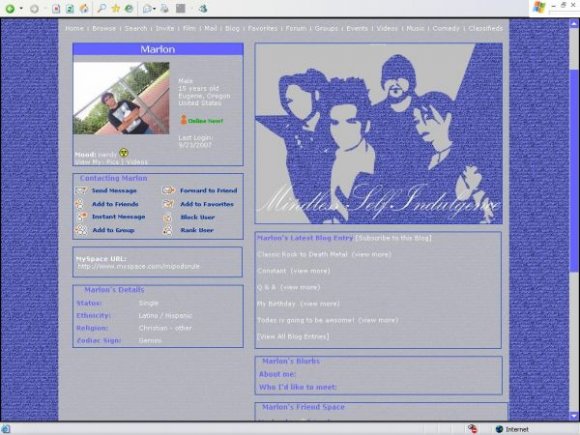The height and width of the screenshot is (435, 580).
Task: Click Subscribe to this Blog link
Action: [394, 238]
